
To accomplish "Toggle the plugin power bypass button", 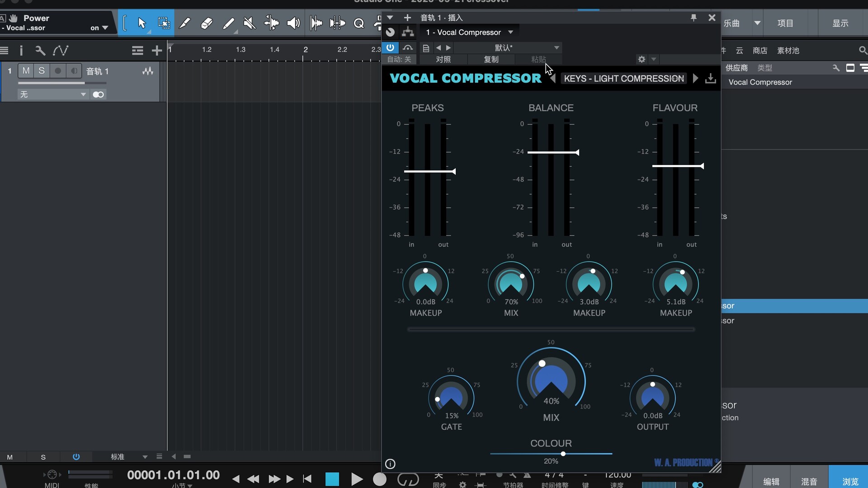I will pyautogui.click(x=390, y=47).
